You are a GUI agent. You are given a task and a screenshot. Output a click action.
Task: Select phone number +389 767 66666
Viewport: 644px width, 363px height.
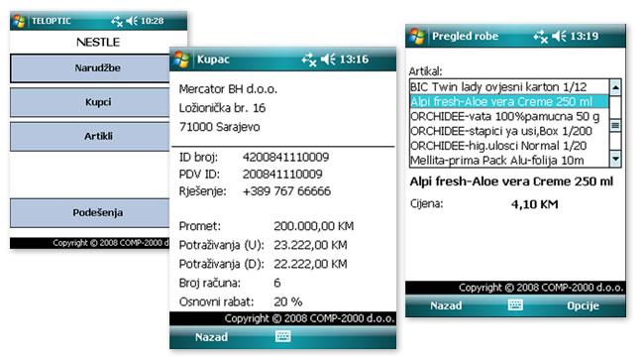pyautogui.click(x=286, y=191)
